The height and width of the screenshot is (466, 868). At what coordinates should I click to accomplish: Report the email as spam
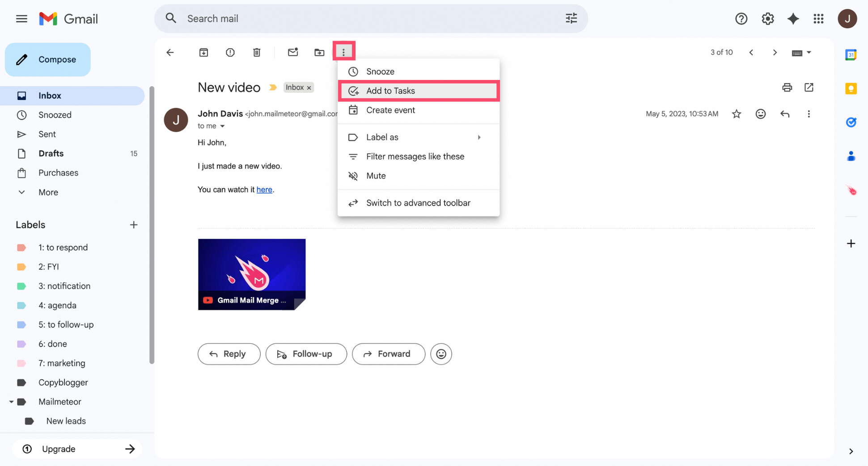230,52
